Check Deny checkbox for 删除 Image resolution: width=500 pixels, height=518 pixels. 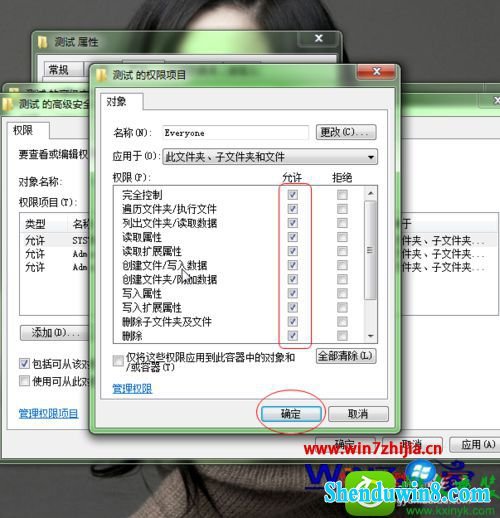342,336
